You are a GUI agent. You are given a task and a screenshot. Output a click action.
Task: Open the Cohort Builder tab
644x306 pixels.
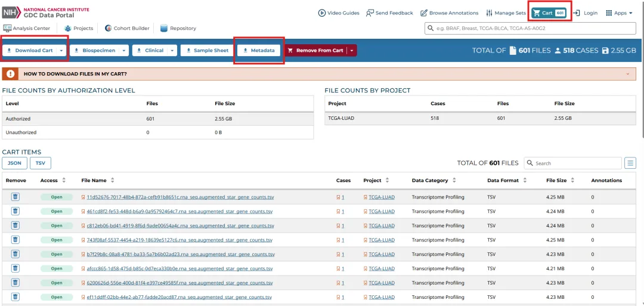click(128, 29)
